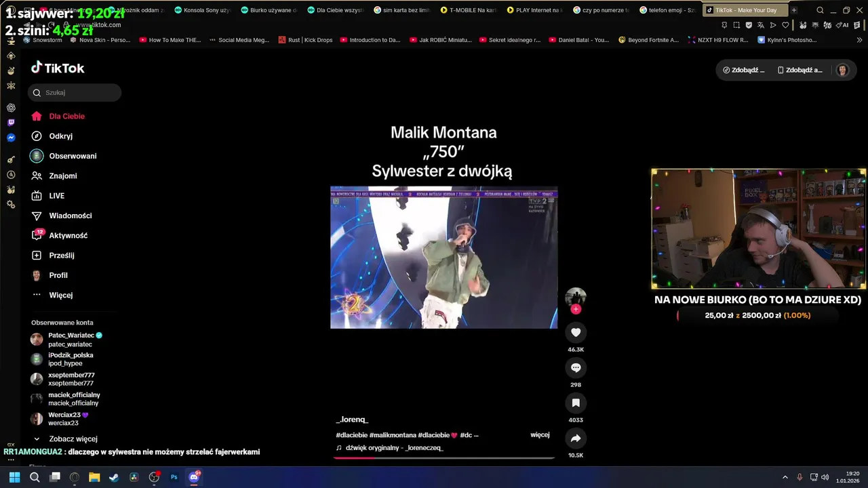Viewport: 868px width, 488px height.
Task: Open Aktywność notifications
Action: pos(60,235)
